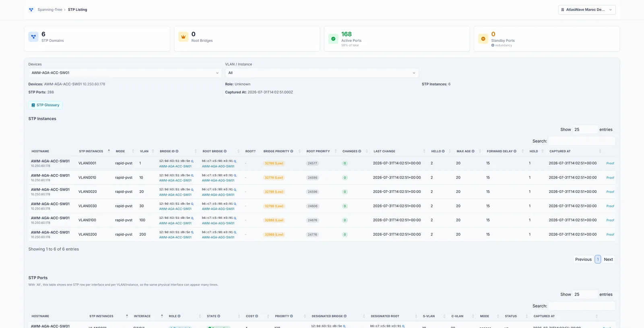Click the Root Bridge search icon in the VLAN0001 row
The image size is (644, 328).
point(235,161)
